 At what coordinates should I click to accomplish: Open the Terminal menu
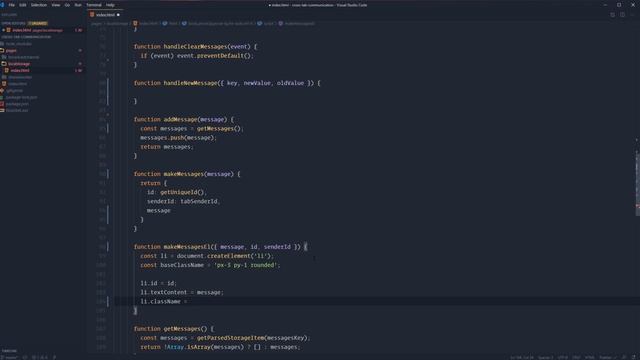(x=93, y=5)
